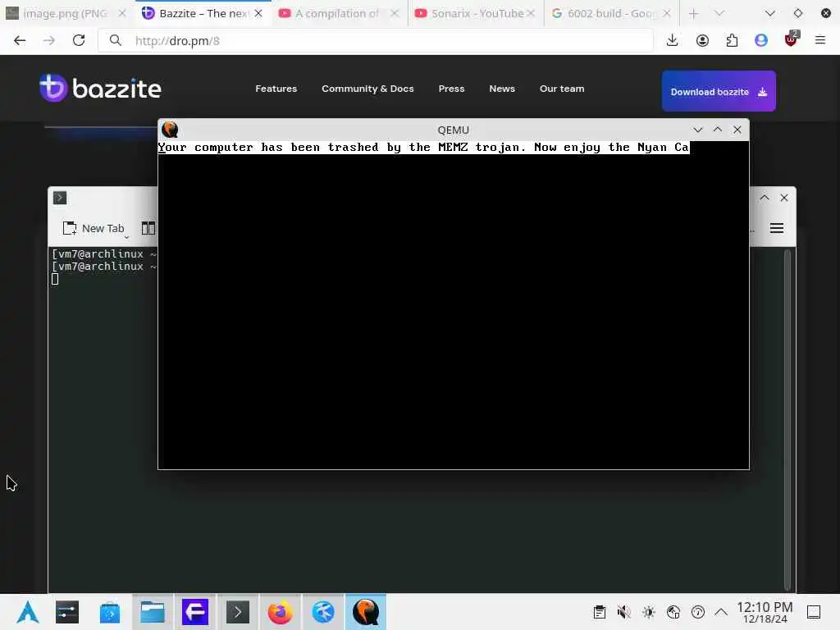Close the Sonarix - YouTube tab
The height and width of the screenshot is (630, 840).
pyautogui.click(x=531, y=13)
